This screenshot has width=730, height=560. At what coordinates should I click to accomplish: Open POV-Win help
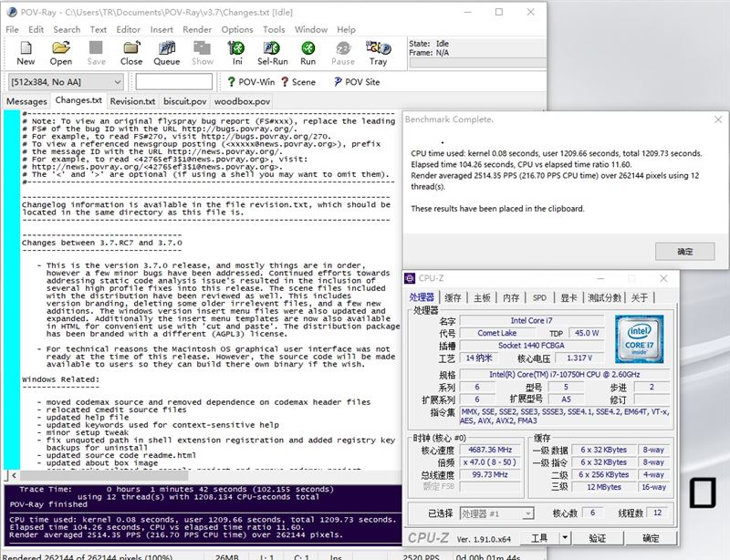tap(251, 82)
